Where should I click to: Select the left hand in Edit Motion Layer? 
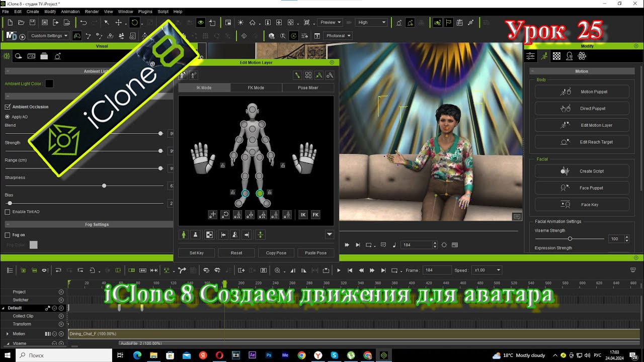(x=202, y=158)
